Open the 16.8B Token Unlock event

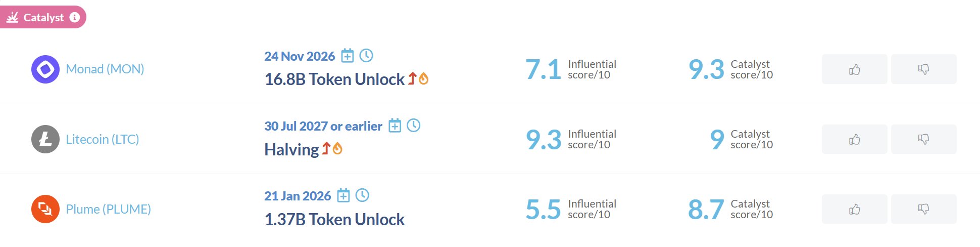(334, 79)
